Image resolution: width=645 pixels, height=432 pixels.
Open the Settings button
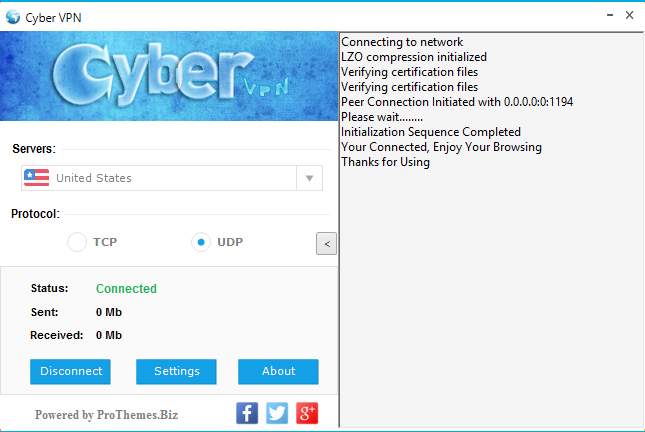click(x=176, y=372)
